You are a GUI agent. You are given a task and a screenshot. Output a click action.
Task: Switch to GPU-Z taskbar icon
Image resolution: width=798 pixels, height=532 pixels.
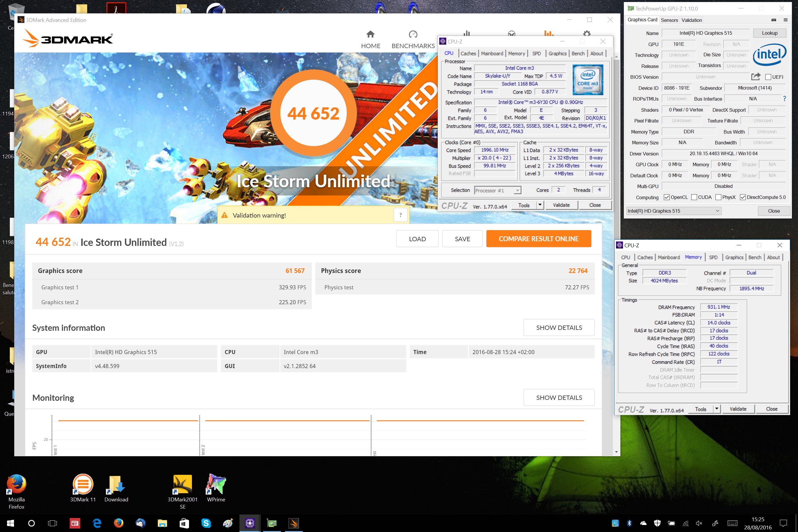point(272,523)
